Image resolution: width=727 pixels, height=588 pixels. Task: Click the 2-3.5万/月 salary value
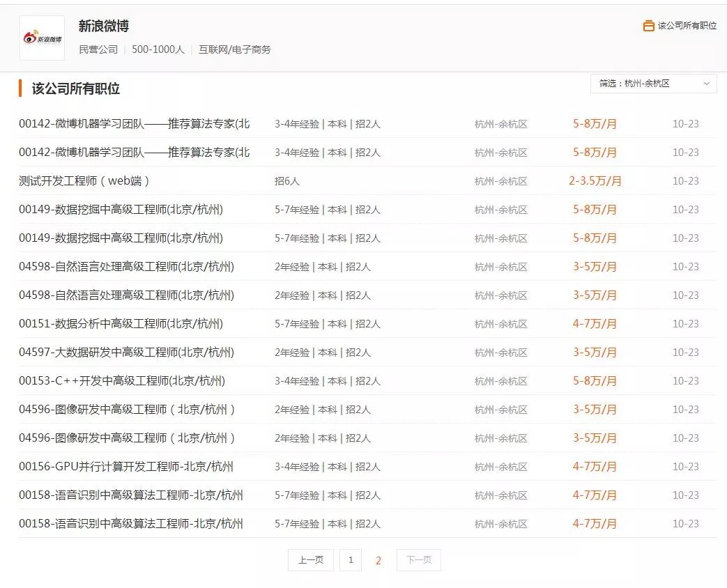595,180
